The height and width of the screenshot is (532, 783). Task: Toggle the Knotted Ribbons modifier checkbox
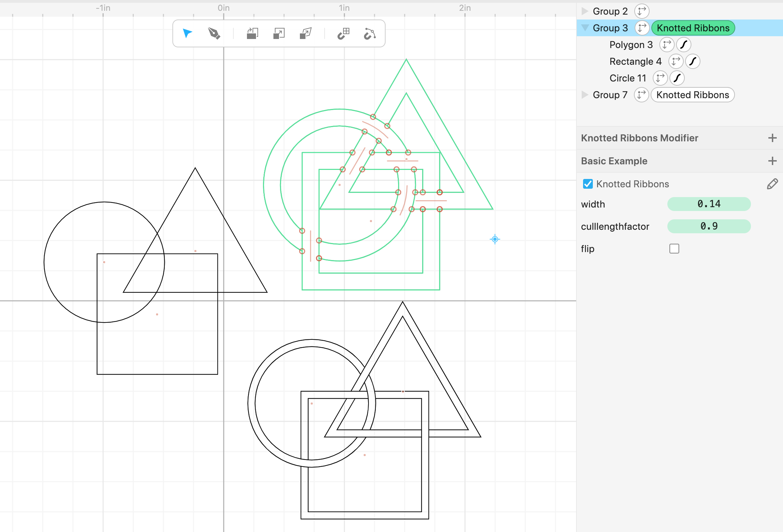tap(588, 184)
